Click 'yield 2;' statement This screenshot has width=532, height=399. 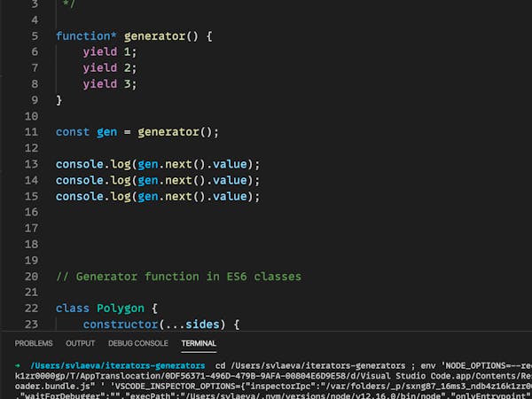click(110, 68)
